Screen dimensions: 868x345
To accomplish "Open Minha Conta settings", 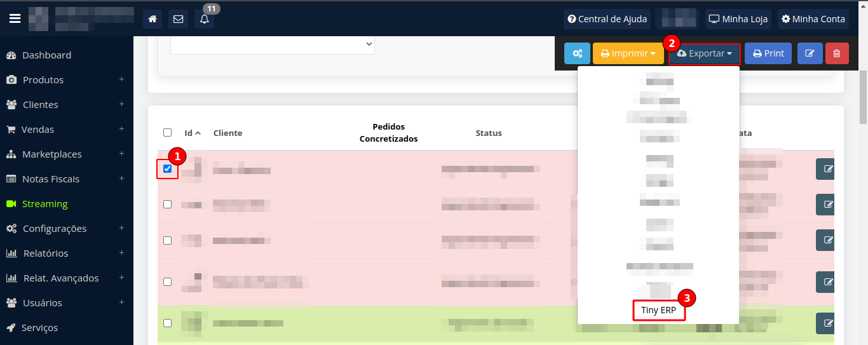I will click(x=813, y=19).
